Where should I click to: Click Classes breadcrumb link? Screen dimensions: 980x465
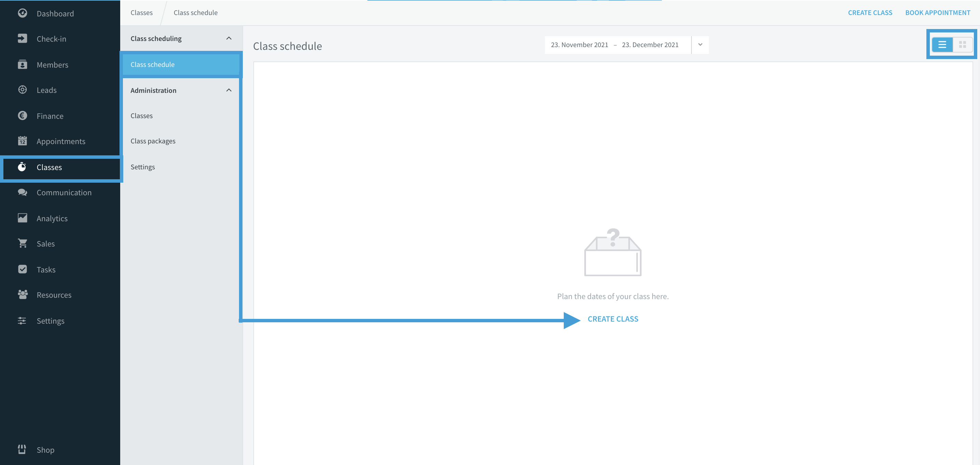pyautogui.click(x=141, y=13)
